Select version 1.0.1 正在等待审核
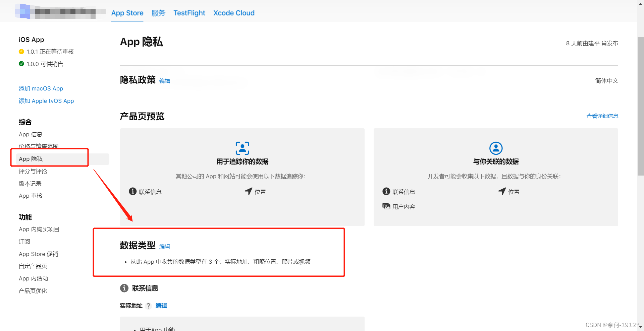The image size is (644, 331). click(50, 52)
